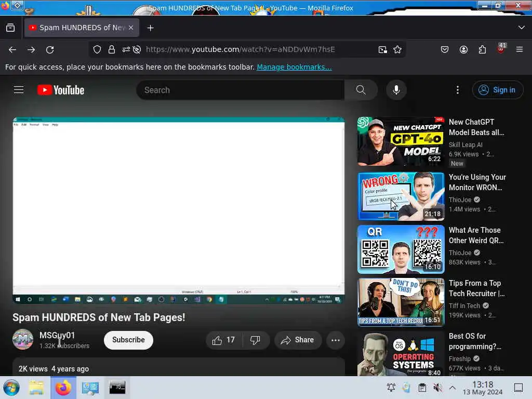Click the taskbar clock showing 13:18
The height and width of the screenshot is (399, 532).
pyautogui.click(x=483, y=388)
